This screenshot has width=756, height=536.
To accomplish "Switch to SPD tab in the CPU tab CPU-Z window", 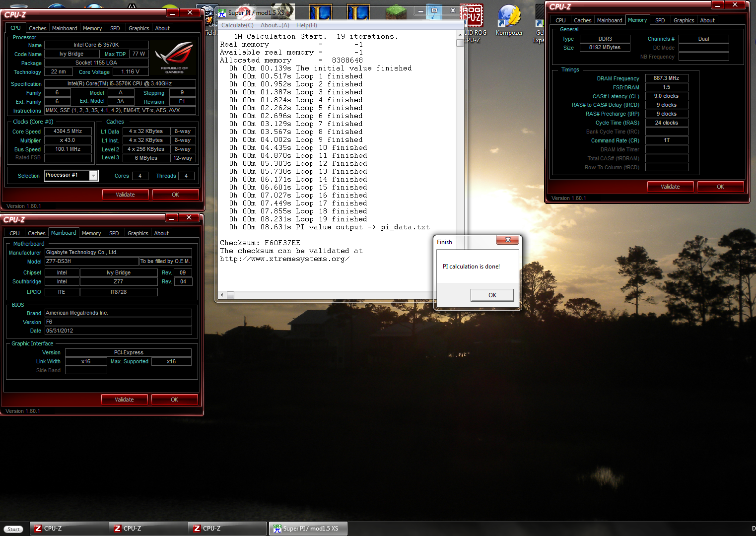I will pyautogui.click(x=115, y=28).
